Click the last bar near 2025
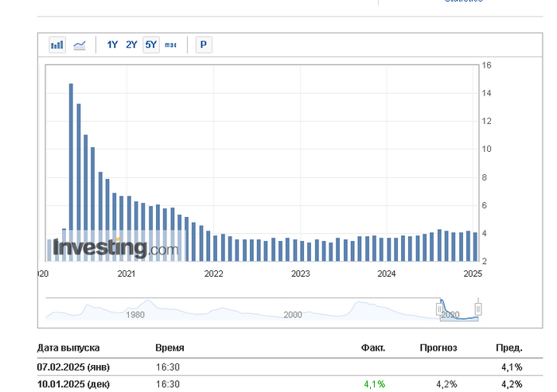Screen dimensions: 557x392 tap(476, 246)
